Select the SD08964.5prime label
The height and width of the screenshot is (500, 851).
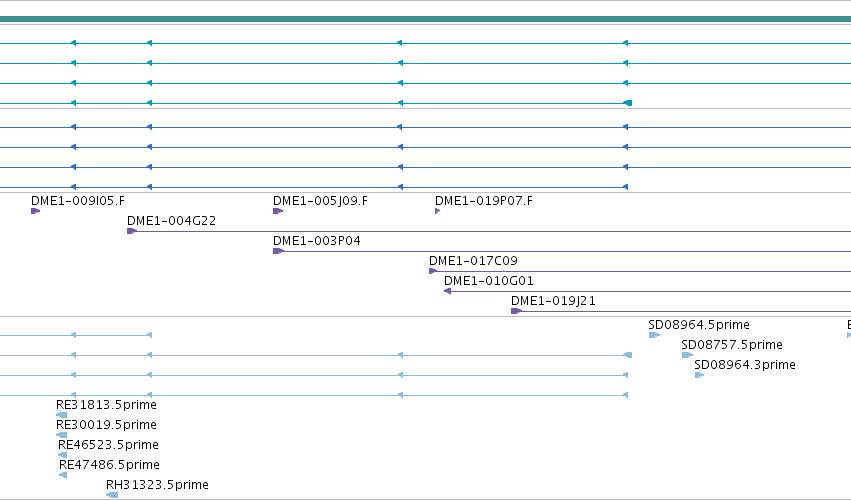(699, 325)
